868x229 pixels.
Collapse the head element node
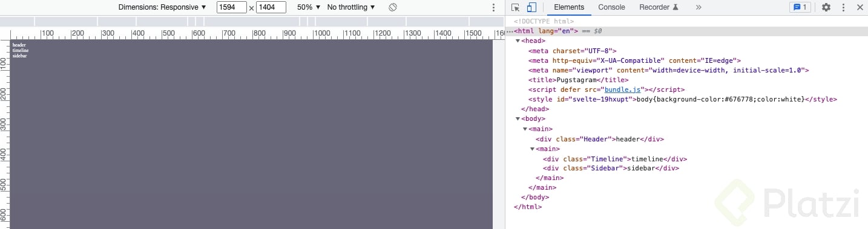coord(518,41)
